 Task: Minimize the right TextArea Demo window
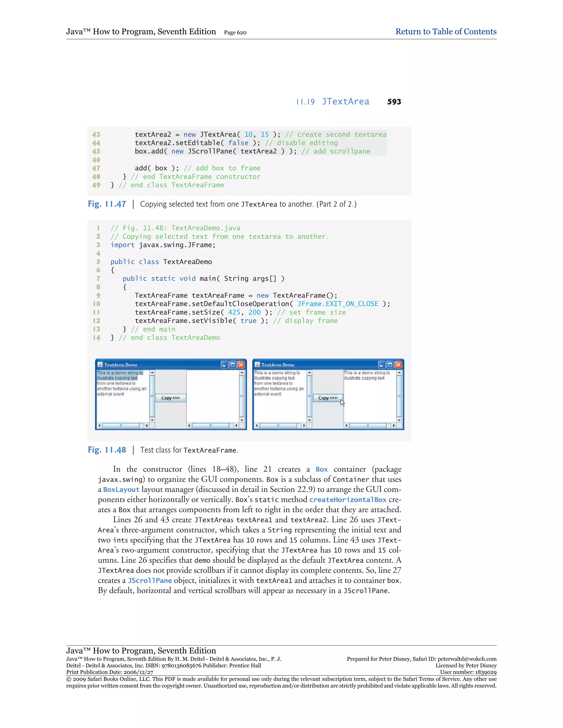pyautogui.click(x=382, y=365)
